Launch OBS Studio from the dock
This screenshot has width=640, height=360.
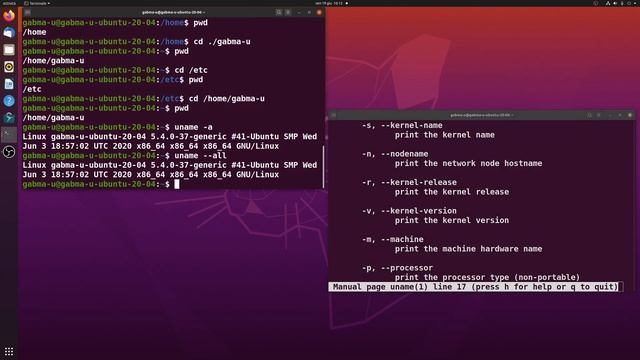[9, 152]
